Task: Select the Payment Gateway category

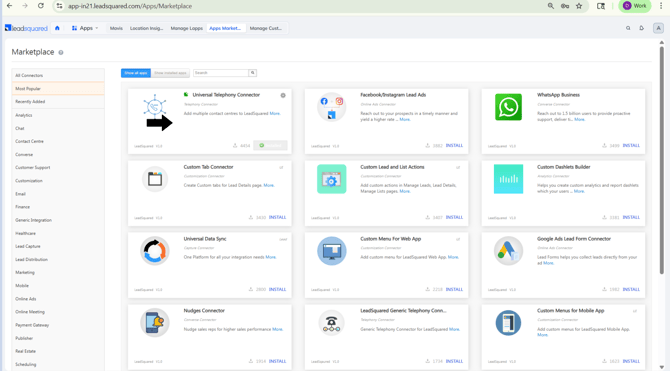Action: pyautogui.click(x=58, y=325)
